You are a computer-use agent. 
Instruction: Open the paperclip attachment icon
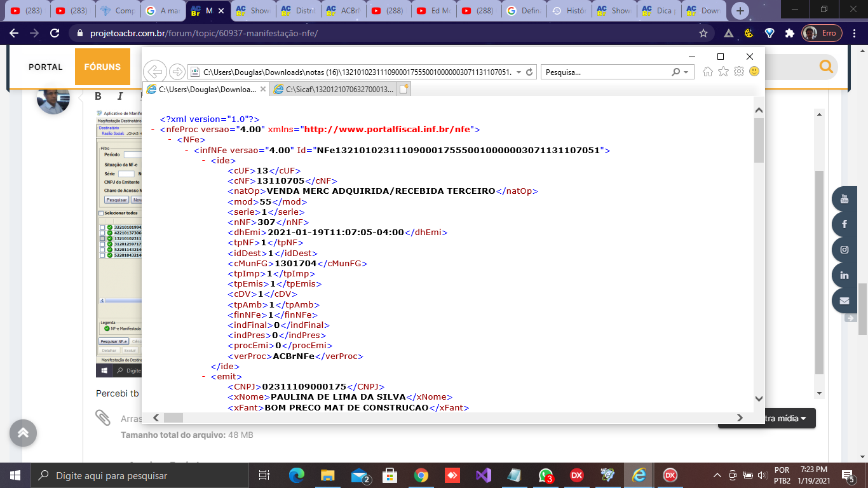[x=103, y=418]
